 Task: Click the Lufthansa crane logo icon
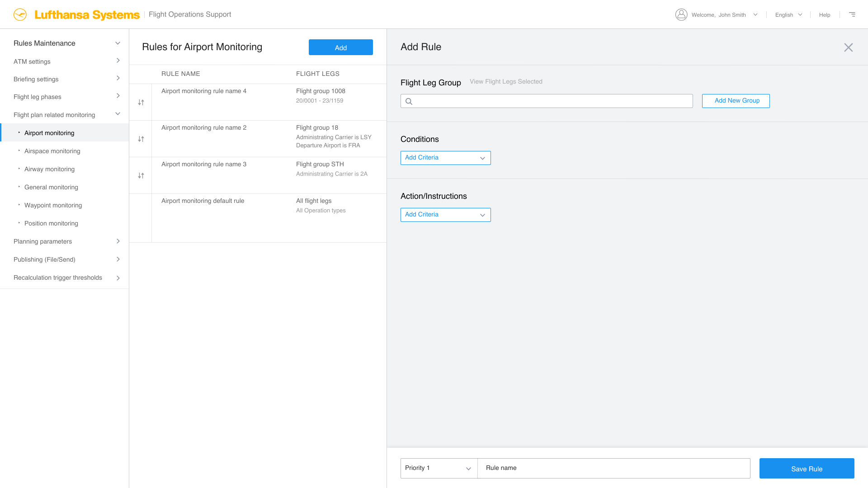click(x=20, y=14)
